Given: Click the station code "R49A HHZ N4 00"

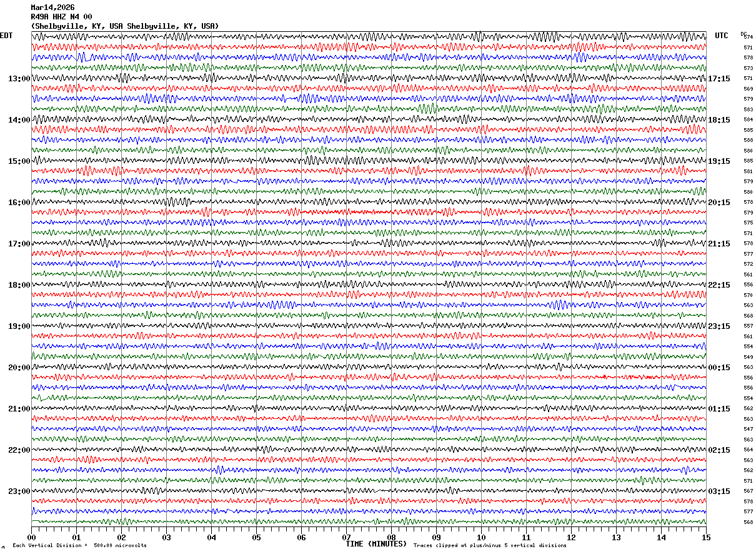Looking at the screenshot, I should (x=61, y=17).
